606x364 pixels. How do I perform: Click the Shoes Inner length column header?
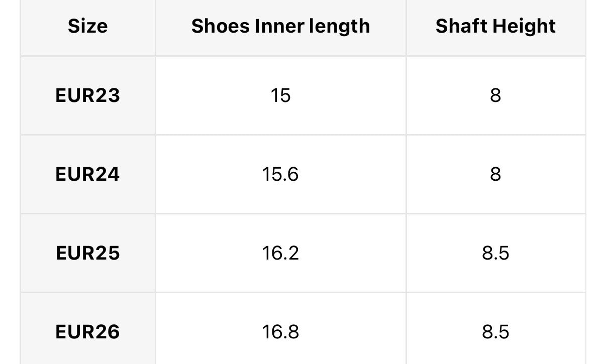(x=280, y=26)
